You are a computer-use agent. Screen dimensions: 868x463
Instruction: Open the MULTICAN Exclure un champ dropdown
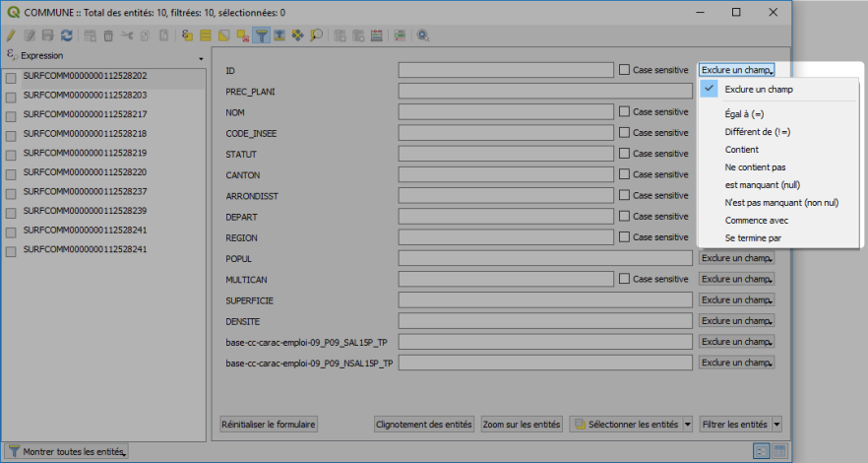[736, 279]
